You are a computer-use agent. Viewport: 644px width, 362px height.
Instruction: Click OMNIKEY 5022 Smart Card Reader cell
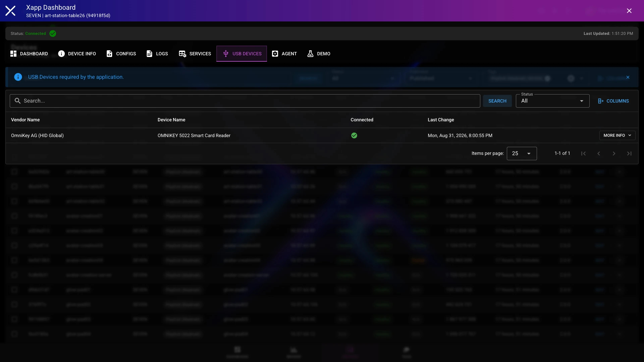[194, 135]
